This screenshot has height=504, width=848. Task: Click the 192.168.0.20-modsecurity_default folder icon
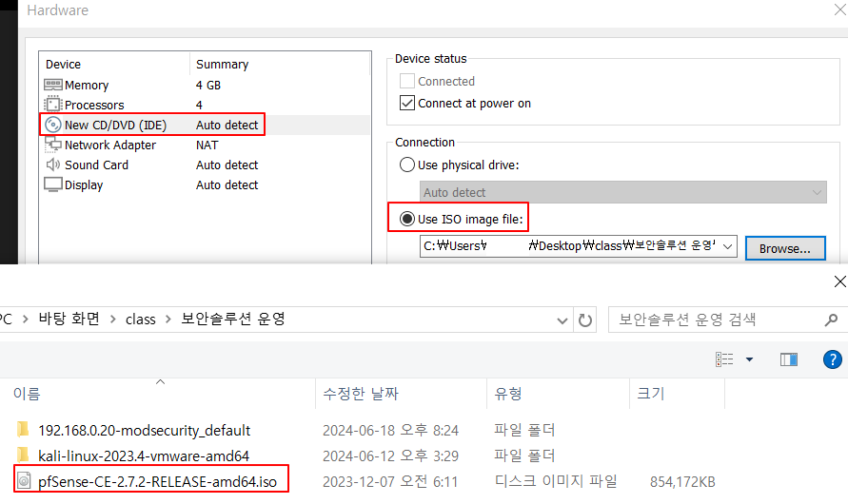(x=23, y=430)
